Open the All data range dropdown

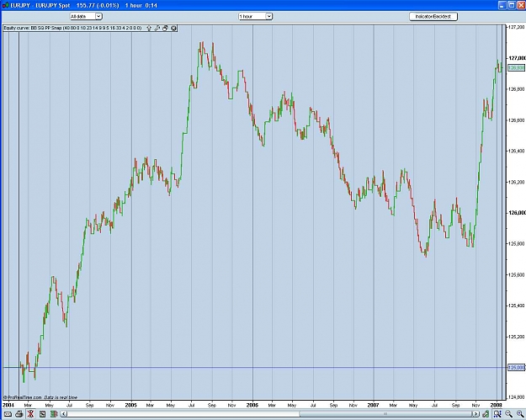tap(86, 16)
